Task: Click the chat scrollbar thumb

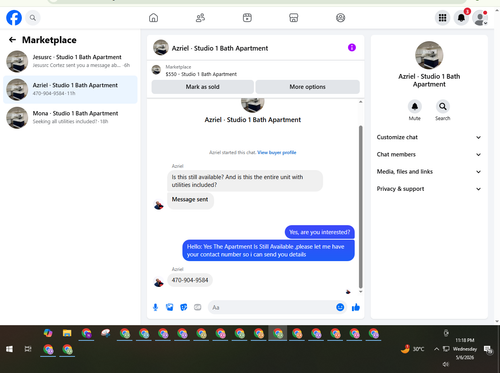Action: (360, 207)
